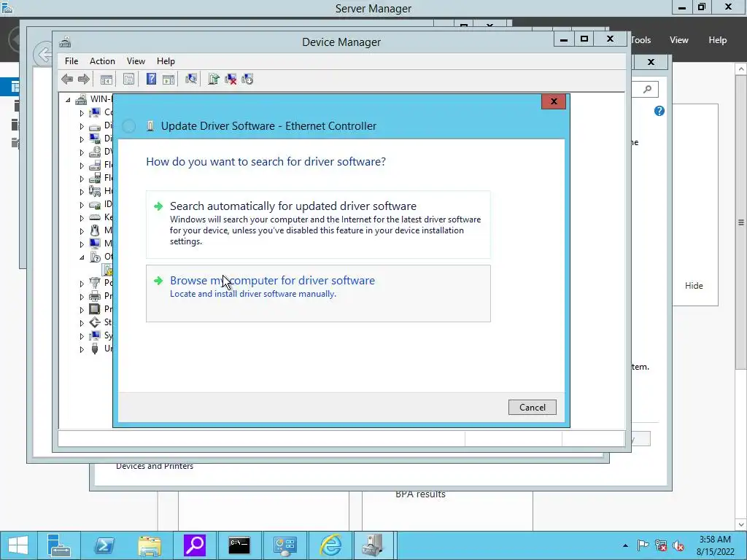
Task: Close the Update Driver Software dialog
Action: click(554, 101)
